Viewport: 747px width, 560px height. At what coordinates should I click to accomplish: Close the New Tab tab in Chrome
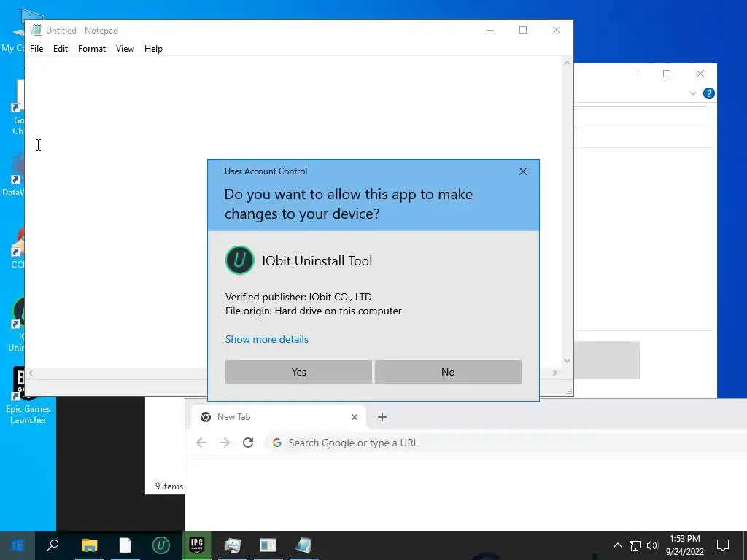click(355, 417)
